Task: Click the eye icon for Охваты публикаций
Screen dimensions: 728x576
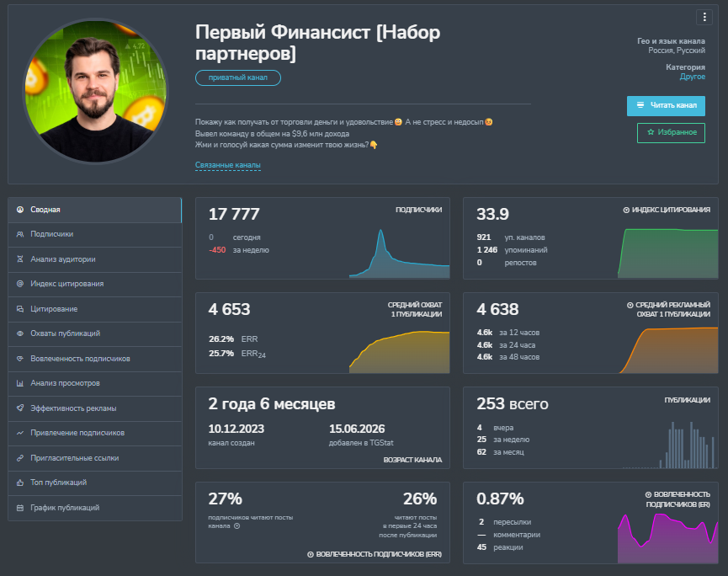Action: pos(20,333)
